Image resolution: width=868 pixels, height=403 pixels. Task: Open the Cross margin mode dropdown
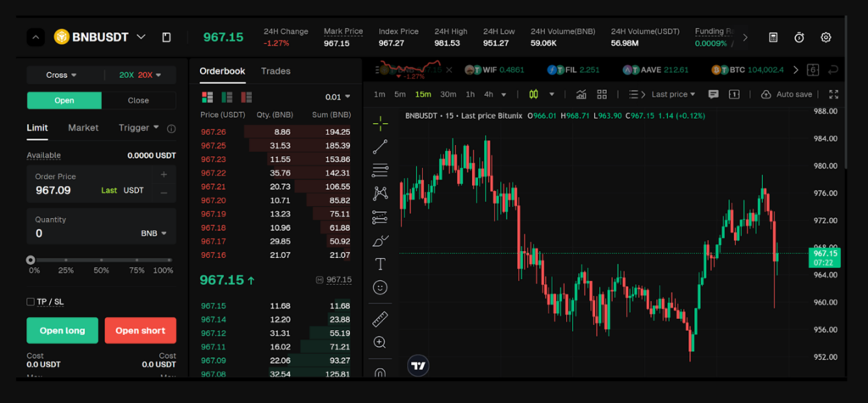(x=61, y=75)
